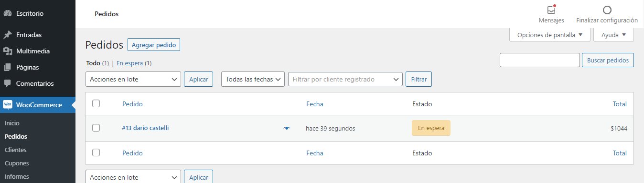644x183 pixels.
Task: Open Multimedia library icon
Action: (x=7, y=51)
